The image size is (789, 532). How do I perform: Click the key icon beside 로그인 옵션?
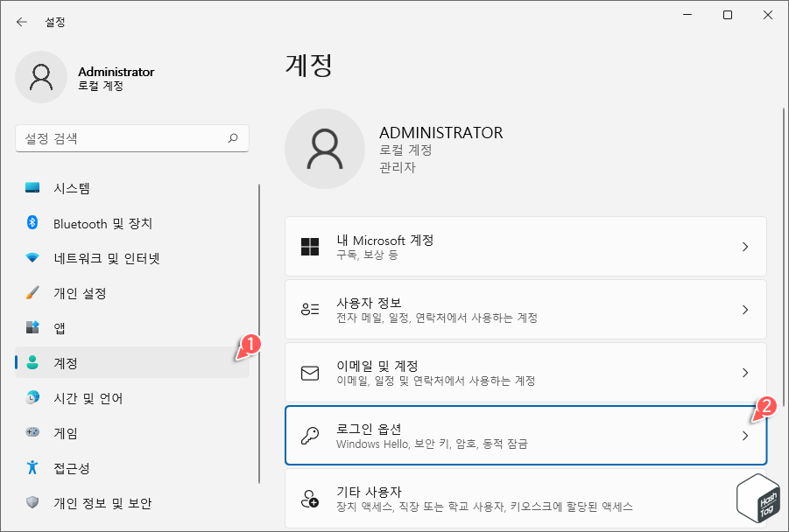(x=310, y=435)
